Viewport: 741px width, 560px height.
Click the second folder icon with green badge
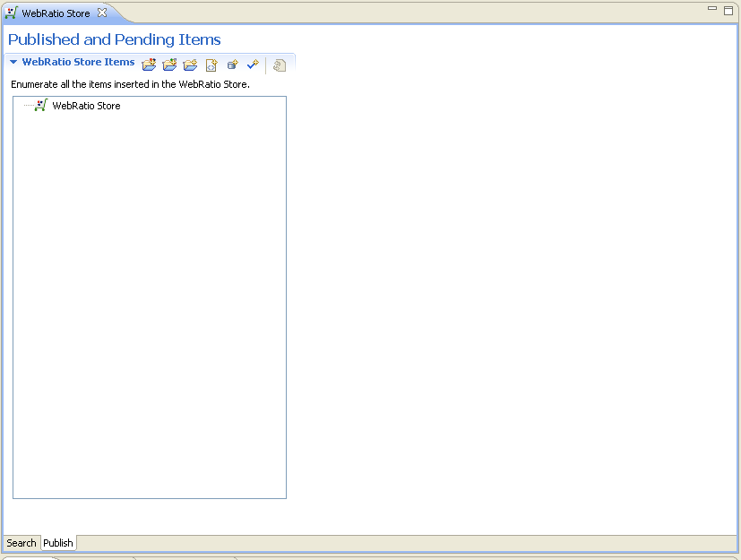(169, 65)
